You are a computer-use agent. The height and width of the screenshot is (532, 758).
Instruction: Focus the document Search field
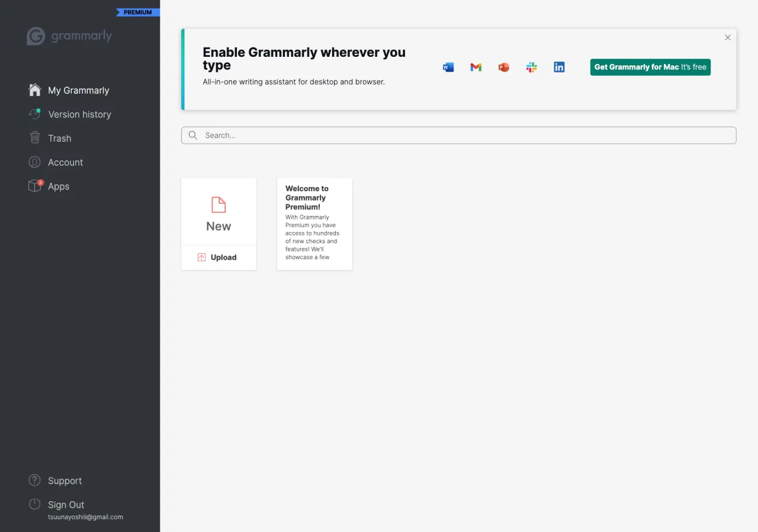459,136
